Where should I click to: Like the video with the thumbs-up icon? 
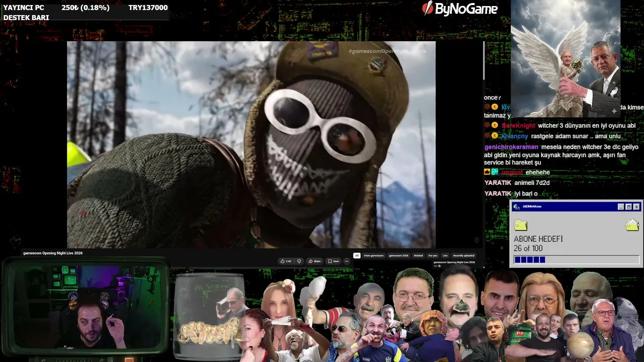click(x=286, y=261)
